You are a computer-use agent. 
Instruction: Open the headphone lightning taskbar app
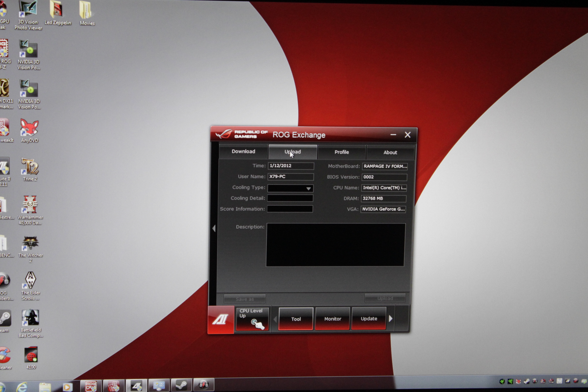pos(204,384)
